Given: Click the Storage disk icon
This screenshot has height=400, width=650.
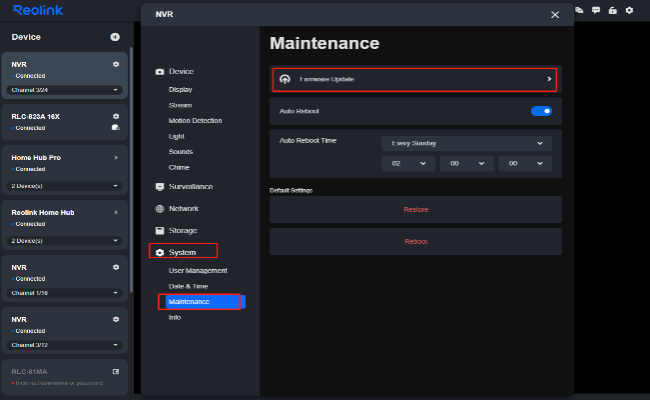Looking at the screenshot, I should pos(160,231).
